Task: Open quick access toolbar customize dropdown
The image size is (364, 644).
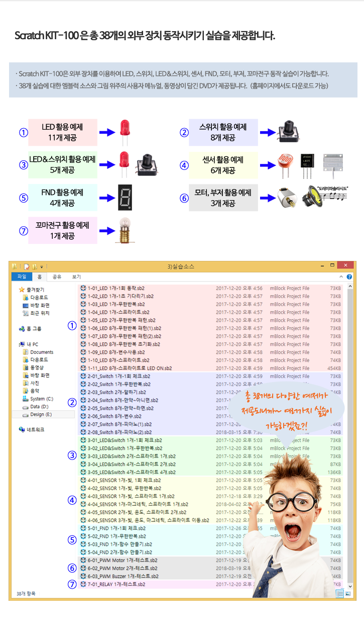Action: tap(42, 267)
